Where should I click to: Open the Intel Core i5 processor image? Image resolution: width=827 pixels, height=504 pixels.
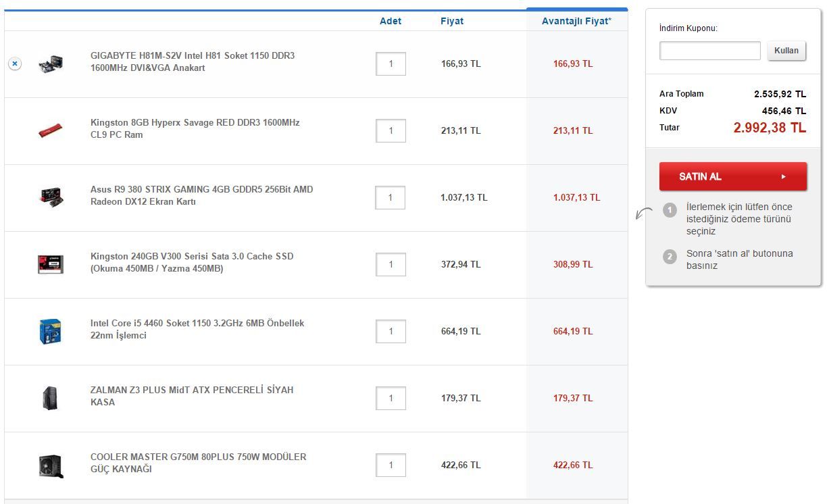point(51,331)
